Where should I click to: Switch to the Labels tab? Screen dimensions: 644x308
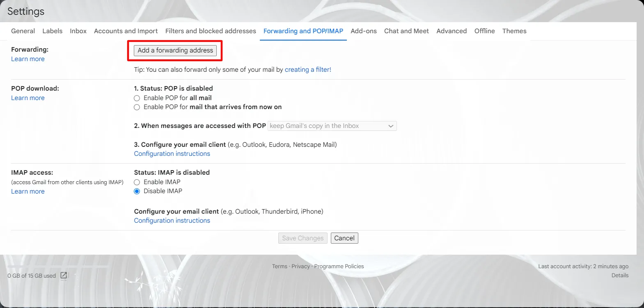[53, 31]
